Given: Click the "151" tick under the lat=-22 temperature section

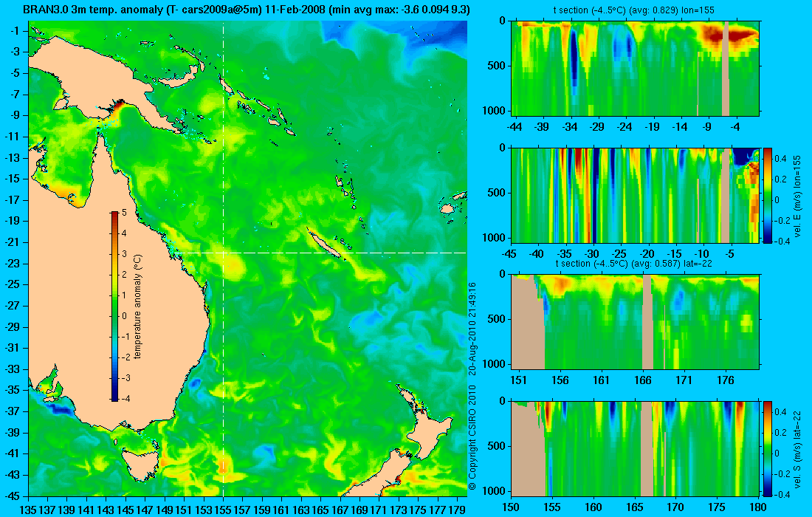Looking at the screenshot, I should 518,380.
